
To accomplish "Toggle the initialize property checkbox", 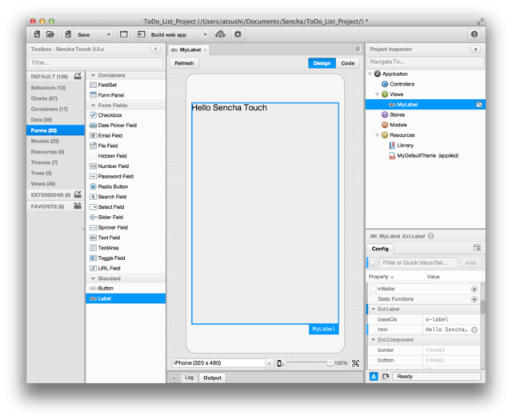I will [372, 288].
